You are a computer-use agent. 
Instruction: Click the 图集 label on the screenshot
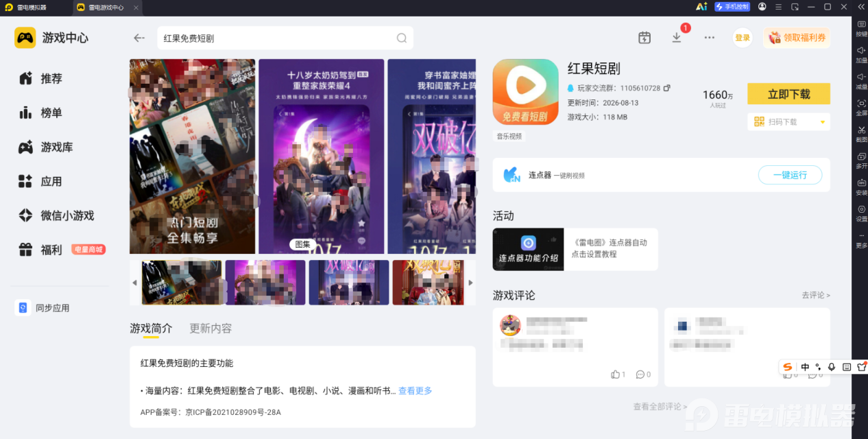coord(302,244)
